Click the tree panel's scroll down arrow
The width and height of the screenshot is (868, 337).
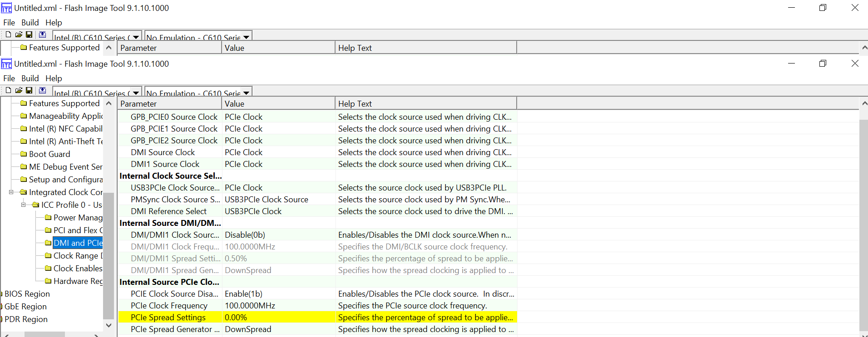(x=108, y=325)
